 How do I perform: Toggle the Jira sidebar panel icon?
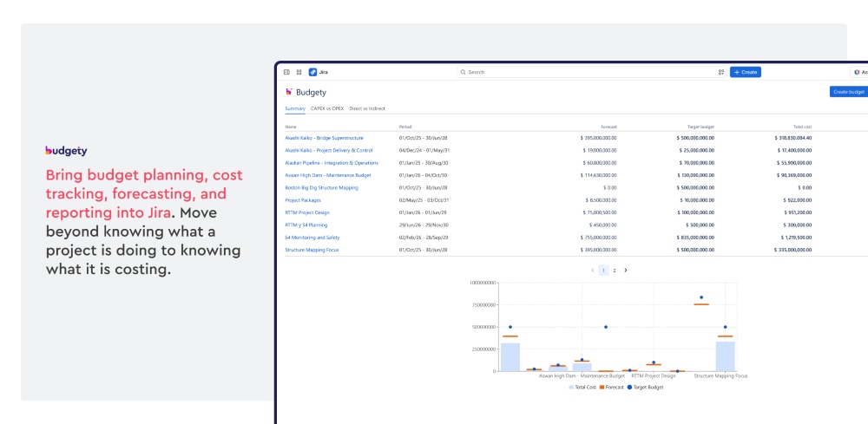[286, 72]
